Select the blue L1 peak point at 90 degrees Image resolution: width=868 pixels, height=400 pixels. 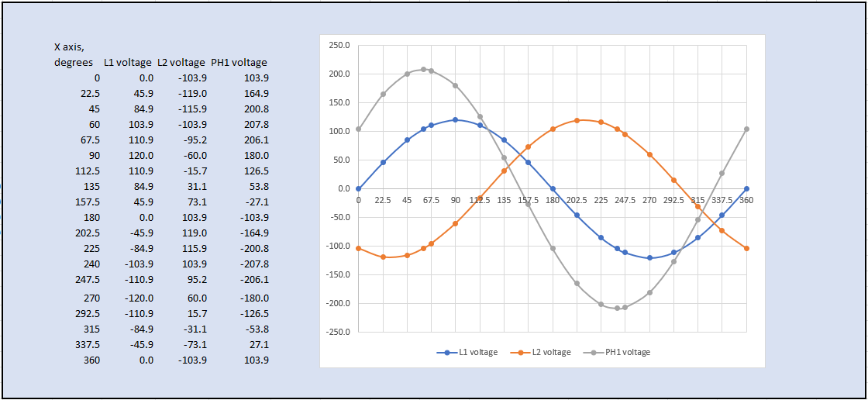click(455, 120)
